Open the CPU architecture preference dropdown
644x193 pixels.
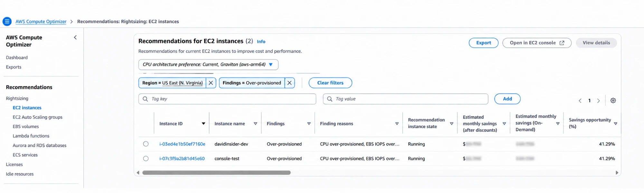pos(208,64)
